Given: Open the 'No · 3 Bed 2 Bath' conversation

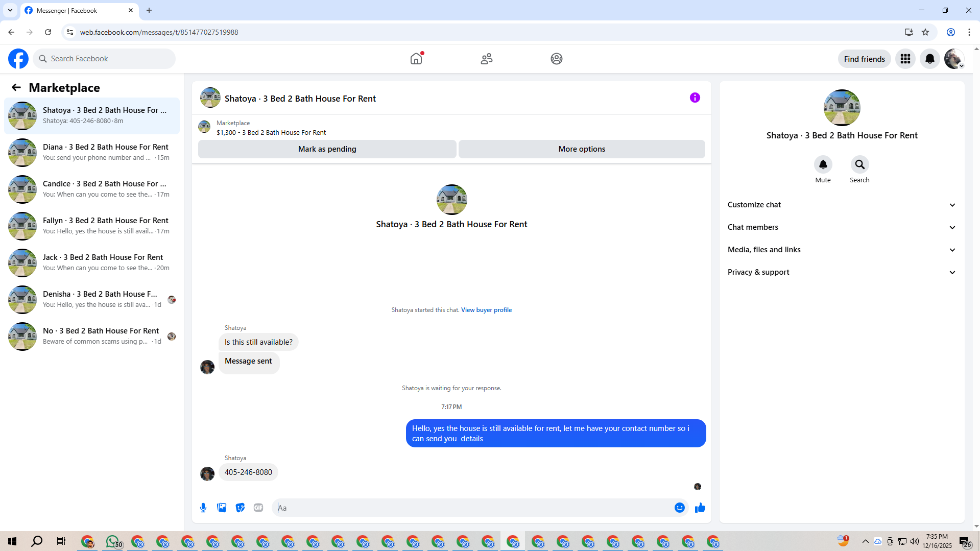Looking at the screenshot, I should (x=92, y=337).
